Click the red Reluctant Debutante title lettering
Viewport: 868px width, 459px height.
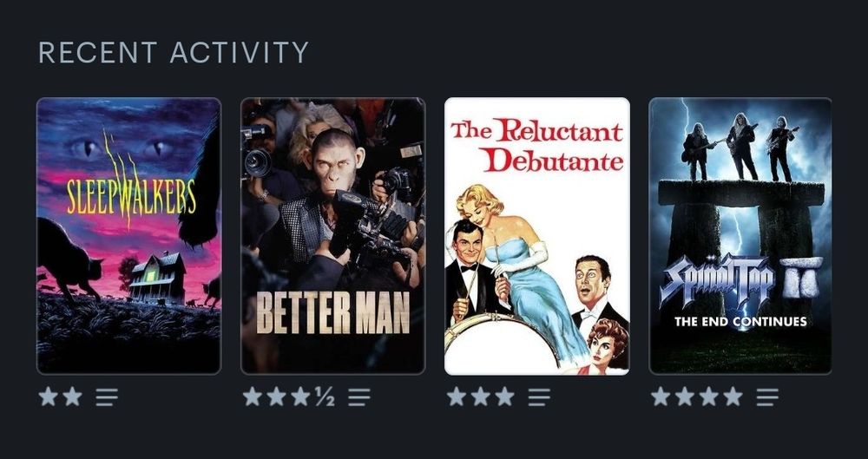coord(537,145)
